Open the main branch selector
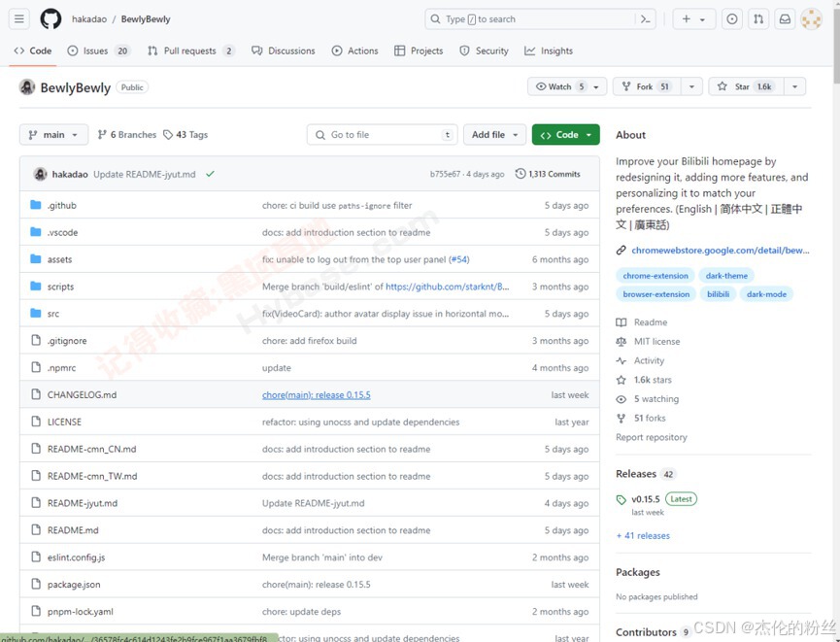This screenshot has height=642, width=840. [52, 134]
